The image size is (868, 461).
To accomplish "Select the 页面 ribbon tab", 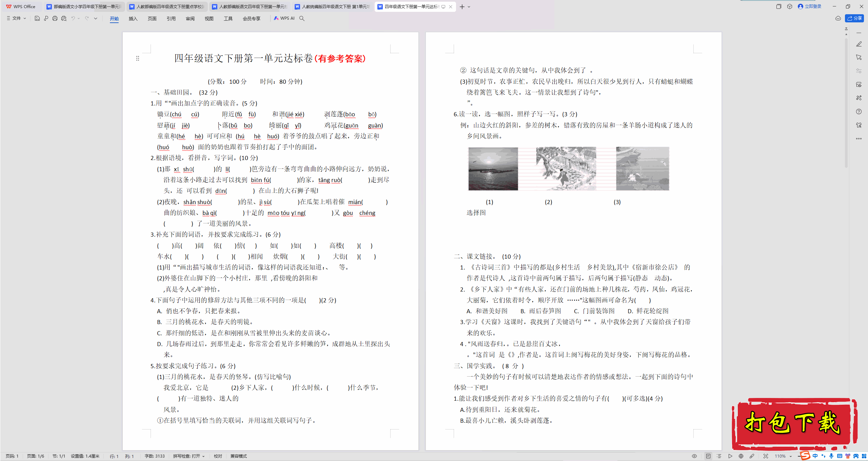I will [x=152, y=19].
